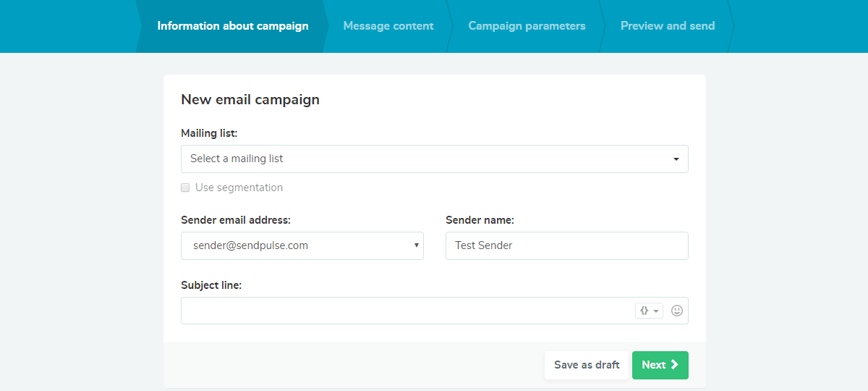Screen dimensions: 868x391
Task: Click the chevron arrow on the Next button
Action: tap(674, 365)
